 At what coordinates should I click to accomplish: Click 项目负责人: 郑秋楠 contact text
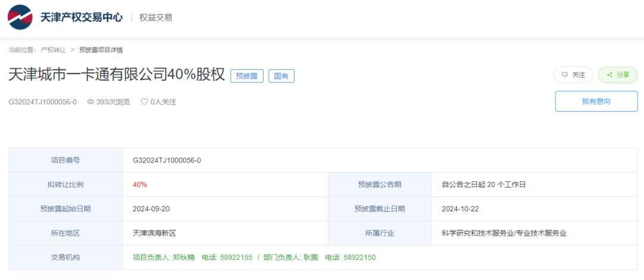164,257
